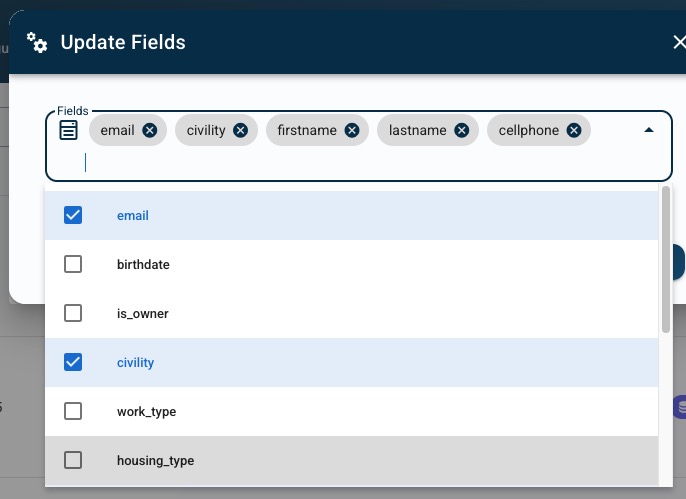Select the work_type option label
This screenshot has width=686, height=499.
click(x=147, y=412)
